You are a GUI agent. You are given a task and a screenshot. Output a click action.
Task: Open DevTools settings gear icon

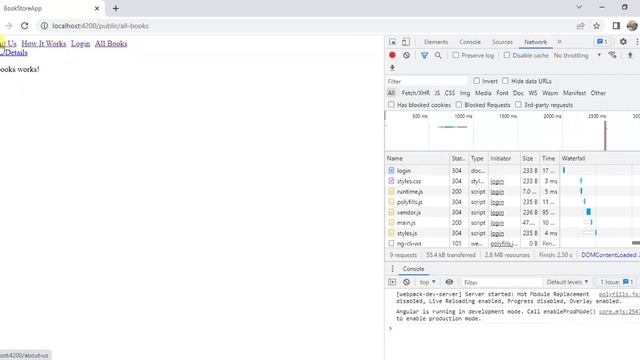pos(623,42)
